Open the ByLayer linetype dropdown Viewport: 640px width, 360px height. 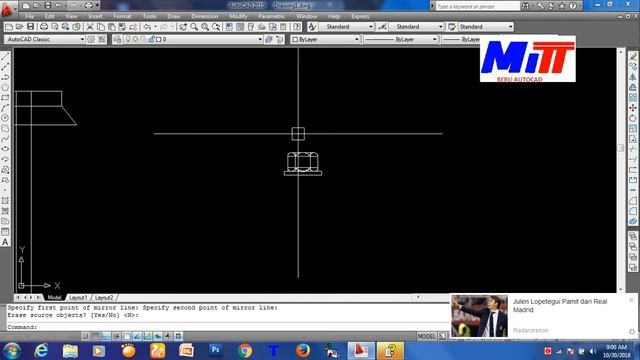tap(400, 39)
